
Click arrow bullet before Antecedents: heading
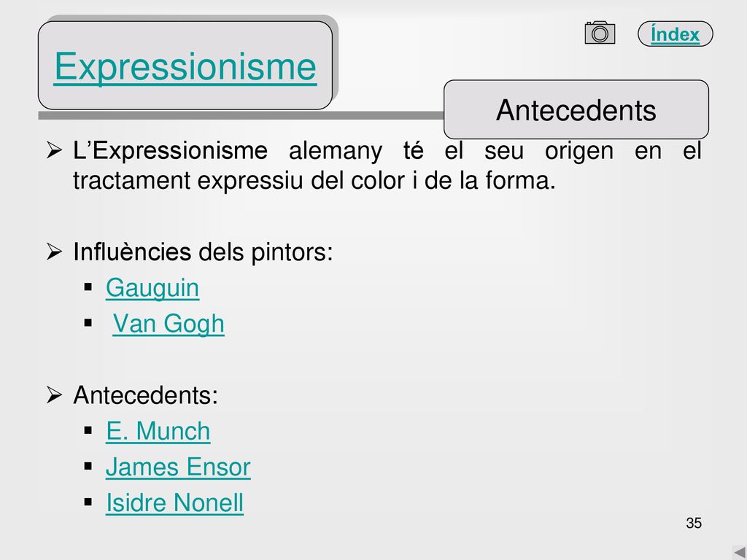tap(54, 394)
